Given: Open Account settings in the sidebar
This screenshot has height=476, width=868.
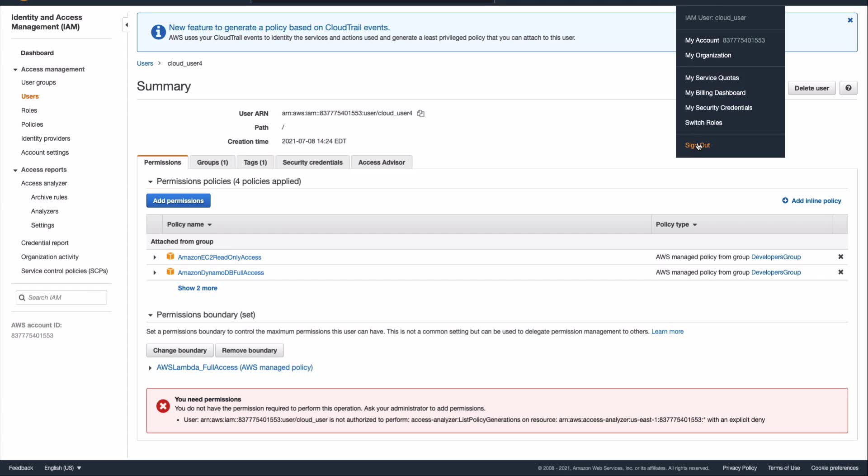Looking at the screenshot, I should [45, 152].
